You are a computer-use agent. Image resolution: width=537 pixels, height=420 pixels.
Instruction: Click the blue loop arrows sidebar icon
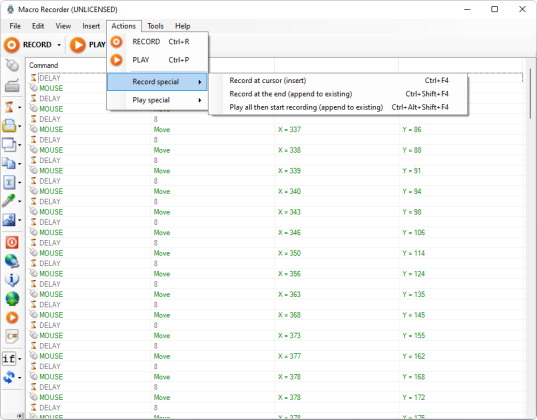tap(9, 377)
